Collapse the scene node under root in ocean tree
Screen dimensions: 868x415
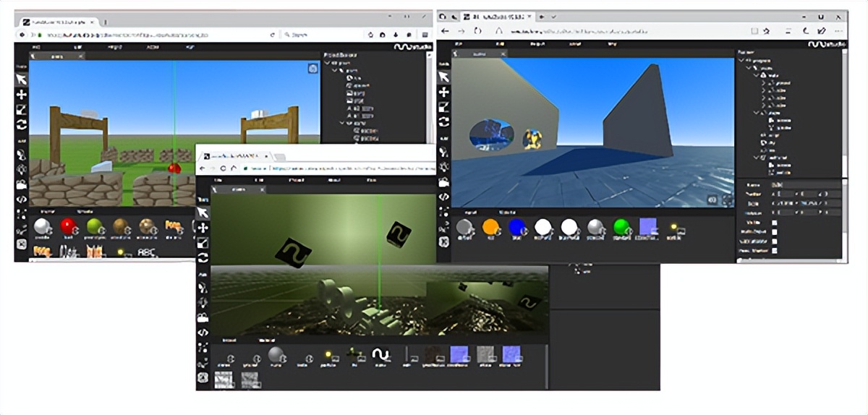[x=749, y=69]
